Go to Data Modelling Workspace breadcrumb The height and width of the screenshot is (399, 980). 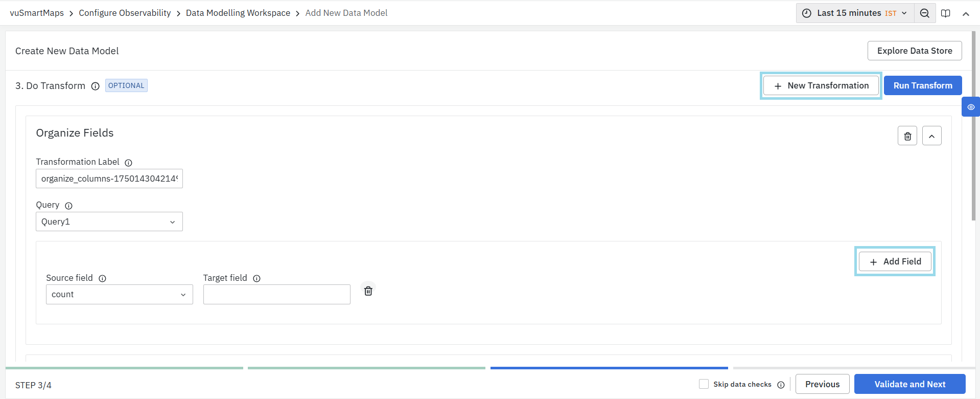tap(238, 13)
